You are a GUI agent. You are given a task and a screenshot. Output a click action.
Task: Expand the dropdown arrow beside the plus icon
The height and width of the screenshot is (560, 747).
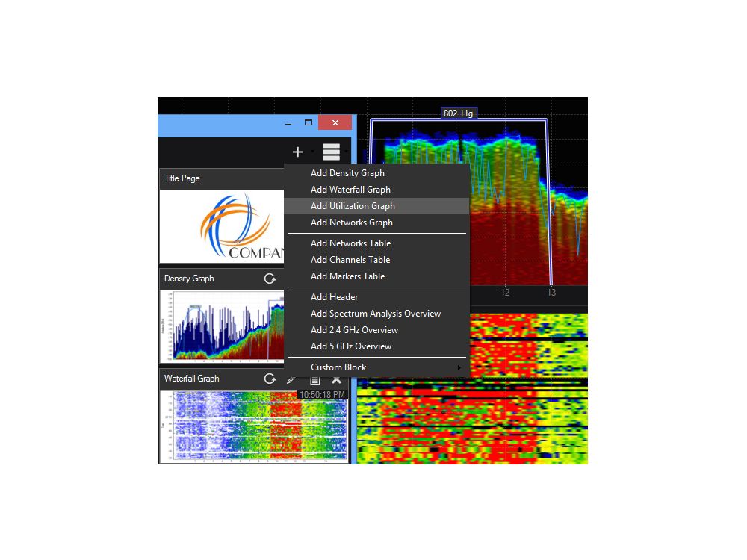pyautogui.click(x=312, y=152)
